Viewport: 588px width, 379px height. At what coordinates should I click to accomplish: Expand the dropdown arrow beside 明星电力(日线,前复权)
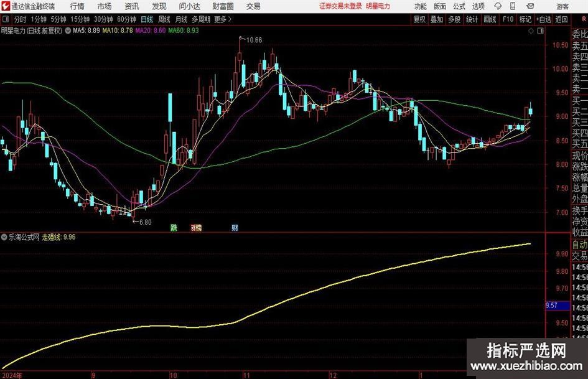(x=68, y=30)
